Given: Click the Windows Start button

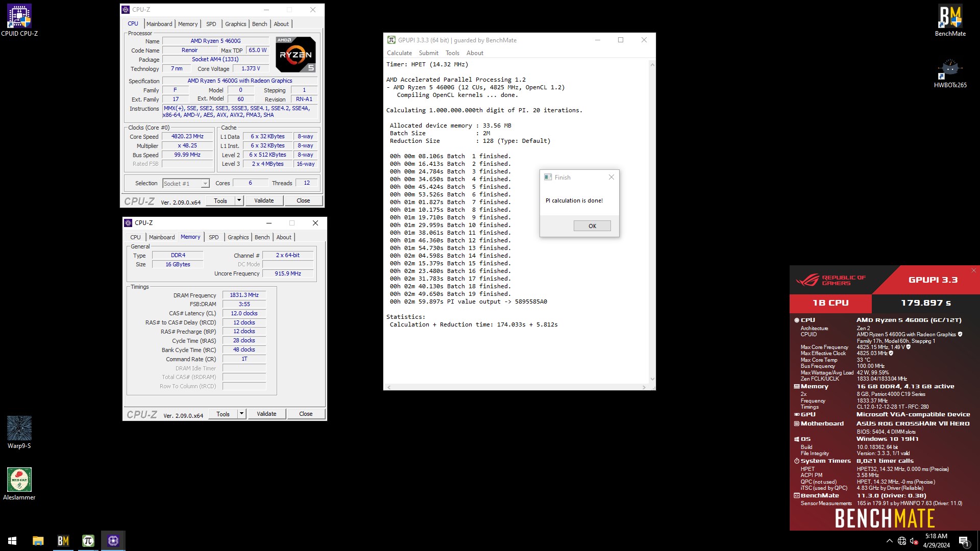Looking at the screenshot, I should point(12,540).
